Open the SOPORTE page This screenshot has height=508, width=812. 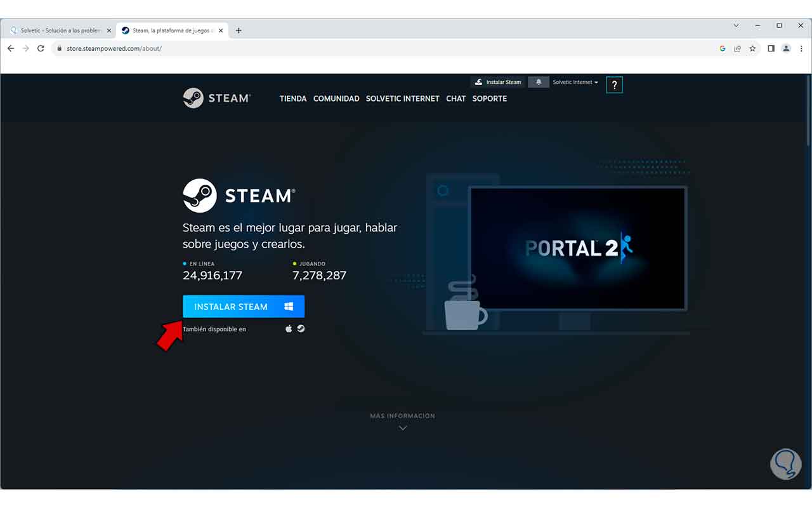tap(490, 98)
